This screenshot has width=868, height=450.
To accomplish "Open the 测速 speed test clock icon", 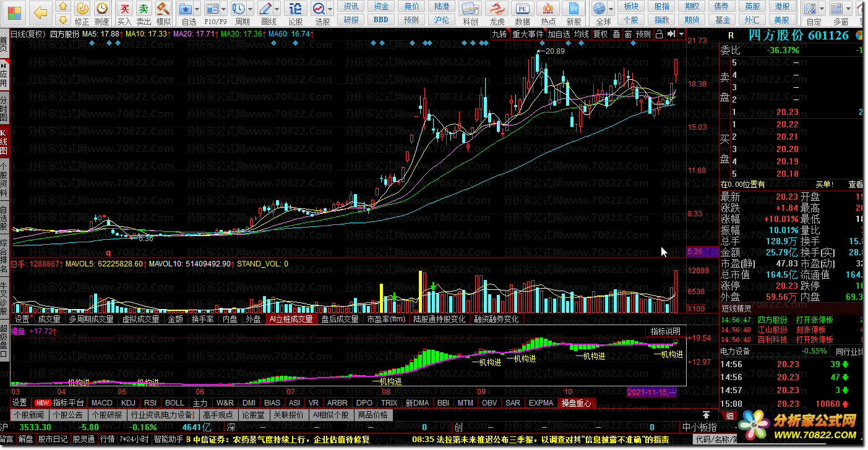I will tap(101, 9).
